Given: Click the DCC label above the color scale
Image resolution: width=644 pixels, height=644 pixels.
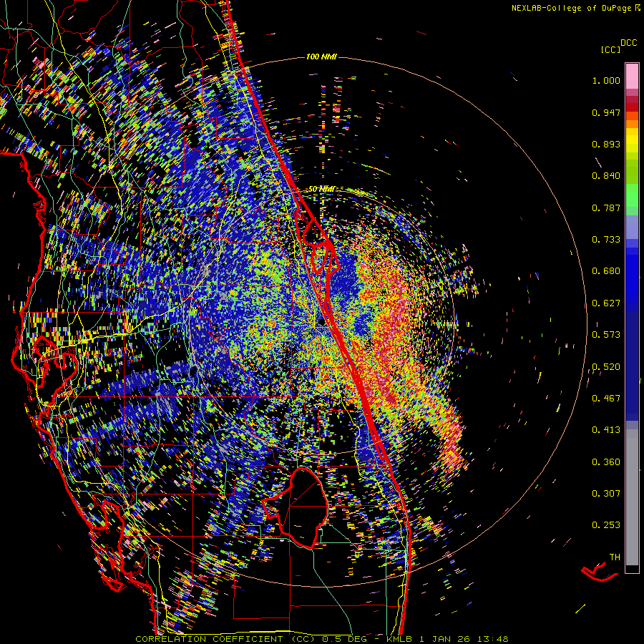Looking at the screenshot, I should [628, 43].
